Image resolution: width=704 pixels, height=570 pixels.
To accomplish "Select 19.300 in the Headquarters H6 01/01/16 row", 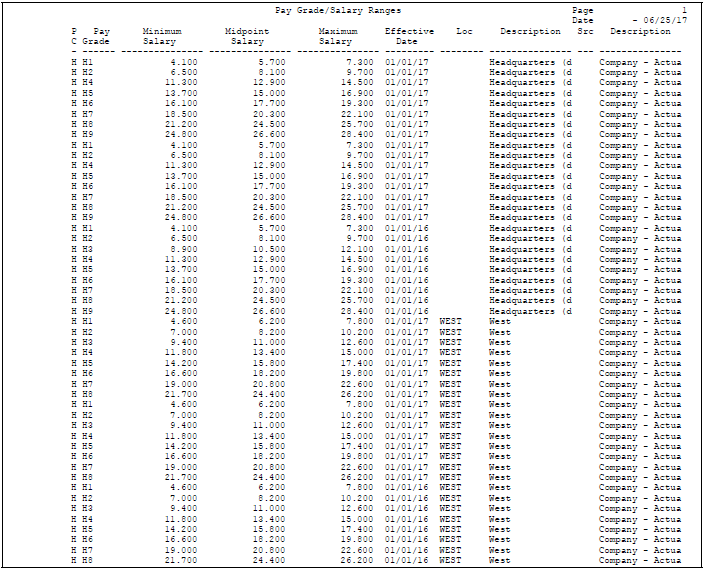I will [x=357, y=280].
